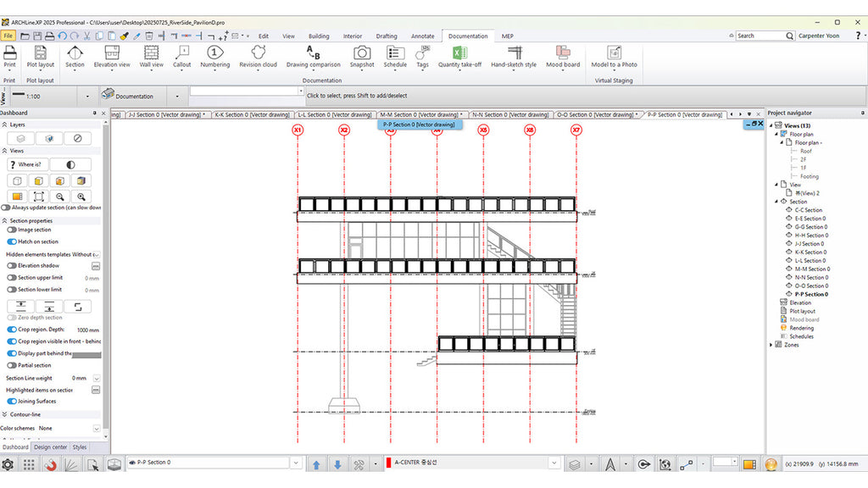Open the Design center panel tab
Image resolution: width=868 pixels, height=488 pixels.
(50, 447)
